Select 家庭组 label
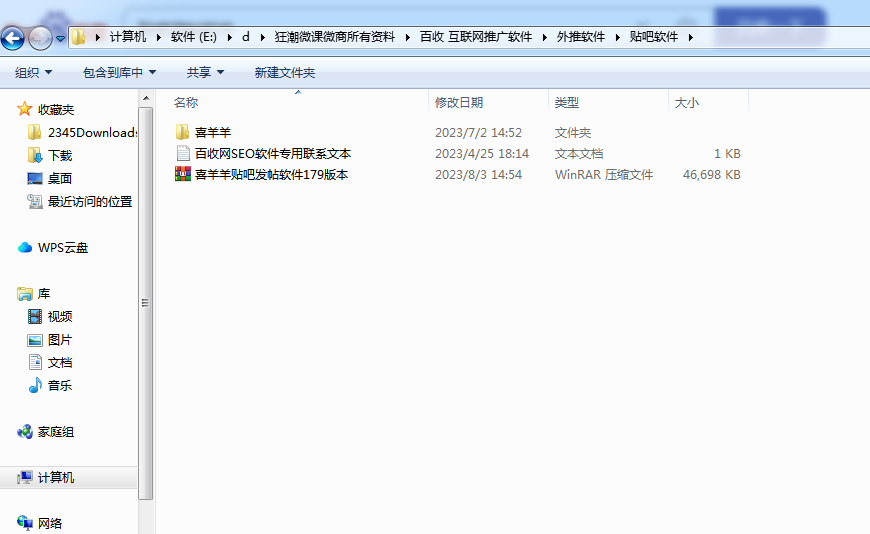Screen dimensions: 870x534 tap(56, 431)
